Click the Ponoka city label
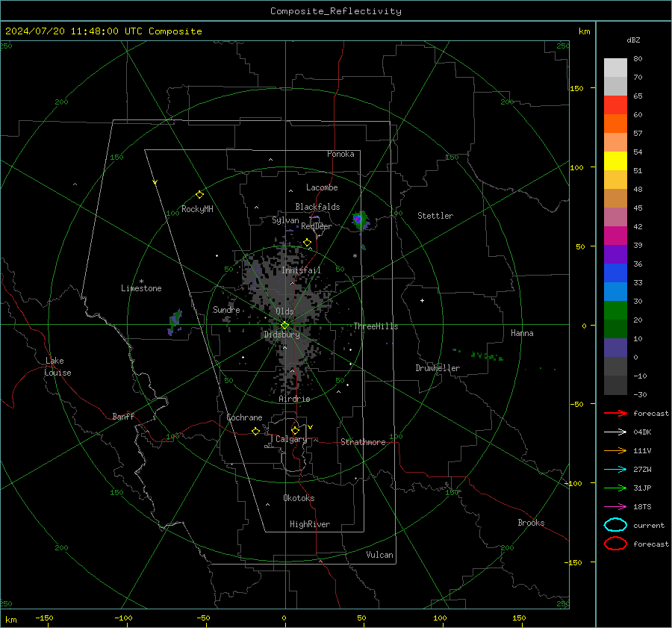The image size is (672, 628). tap(340, 154)
